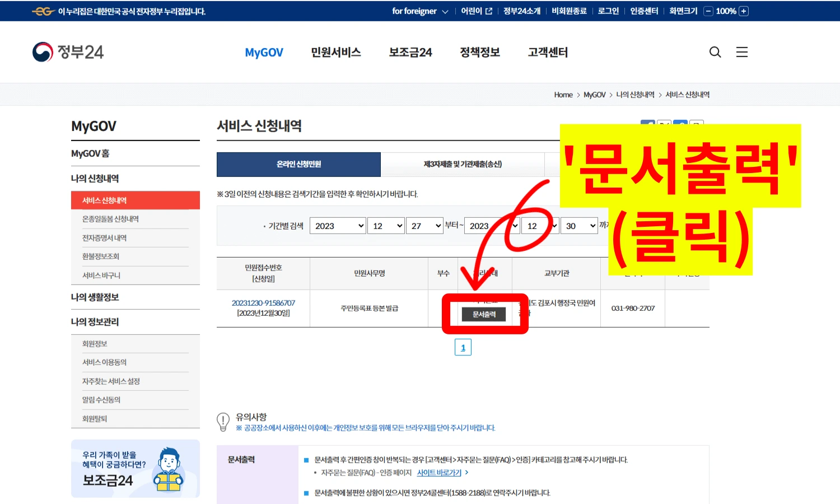Expand 나의 신청내역 sidebar section
The height and width of the screenshot is (504, 840).
pos(95,179)
